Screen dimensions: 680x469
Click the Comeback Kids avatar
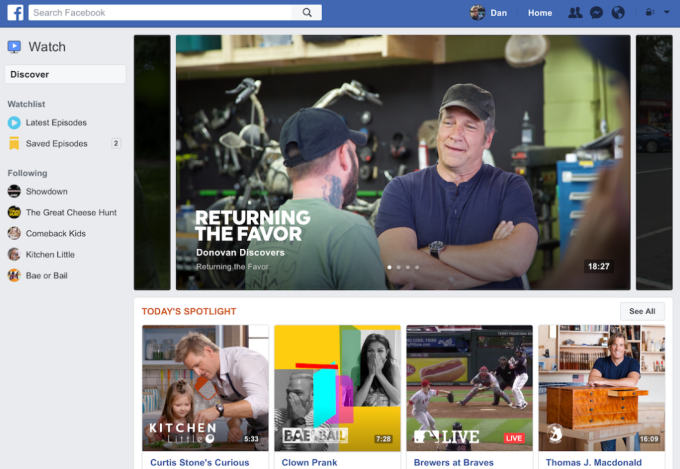pos(14,233)
